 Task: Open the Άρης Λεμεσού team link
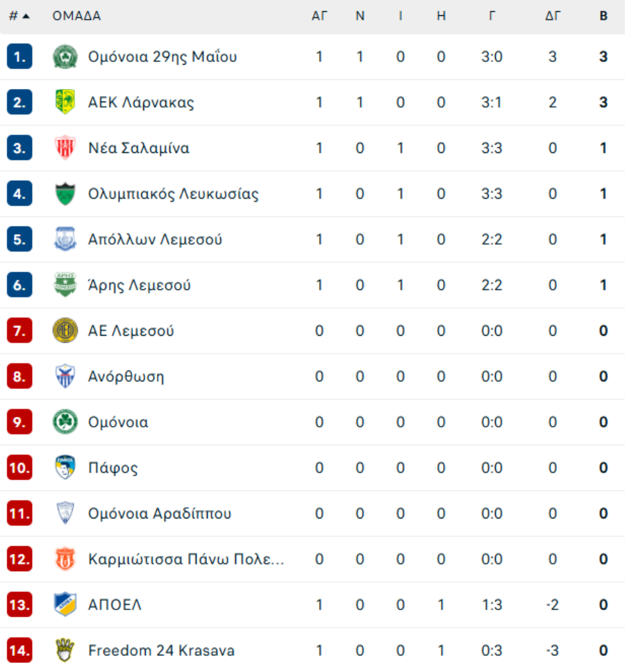139,285
